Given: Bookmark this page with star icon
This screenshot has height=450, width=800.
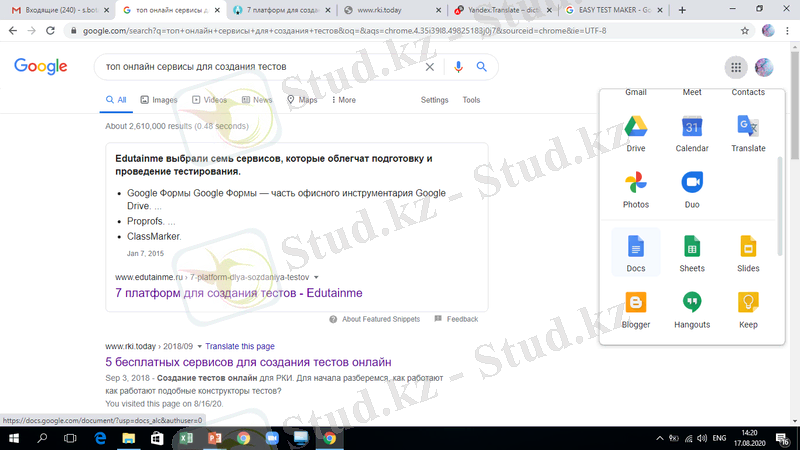Looking at the screenshot, I should click(x=745, y=31).
